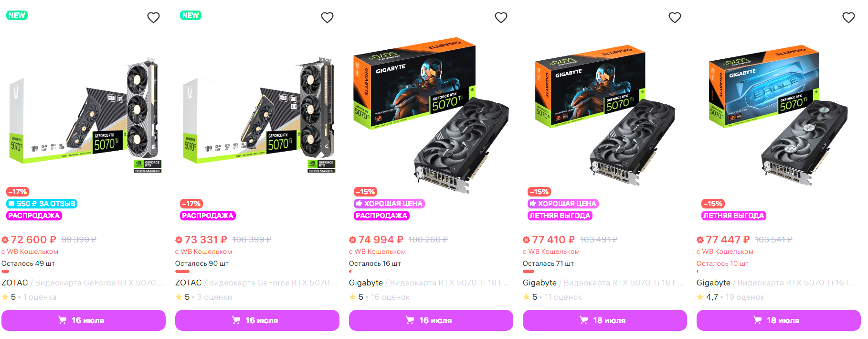Open the first ZOTAC RTX 5070 Ti product image
The image size is (868, 339).
84,115
